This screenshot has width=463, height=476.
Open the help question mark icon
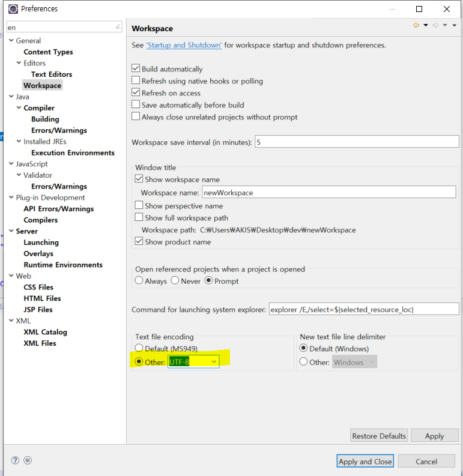(x=15, y=460)
